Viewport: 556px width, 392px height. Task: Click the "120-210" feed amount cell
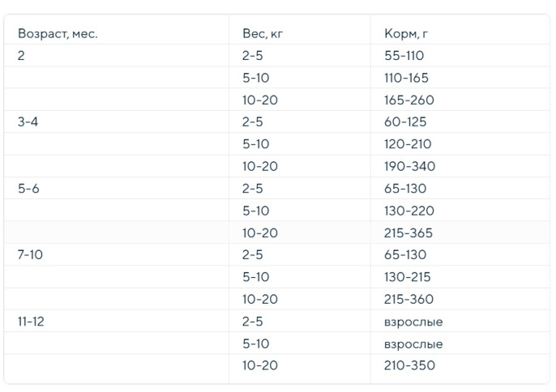point(408,144)
